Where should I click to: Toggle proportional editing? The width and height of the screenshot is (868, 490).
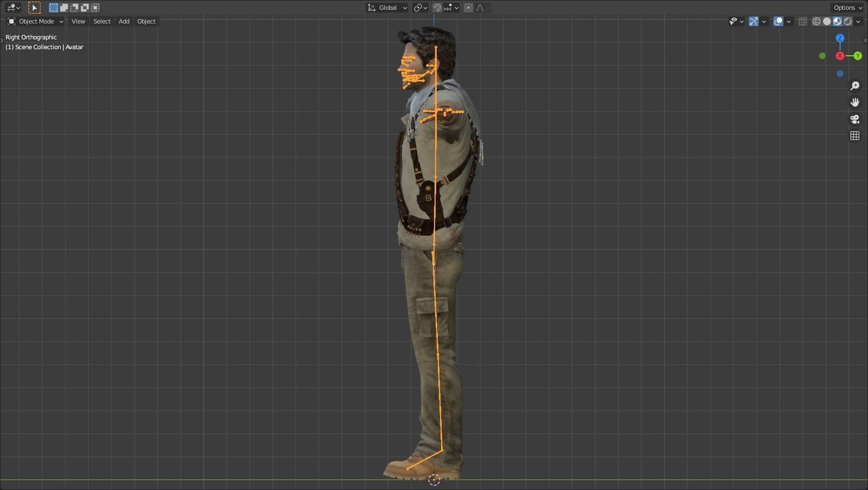click(468, 8)
